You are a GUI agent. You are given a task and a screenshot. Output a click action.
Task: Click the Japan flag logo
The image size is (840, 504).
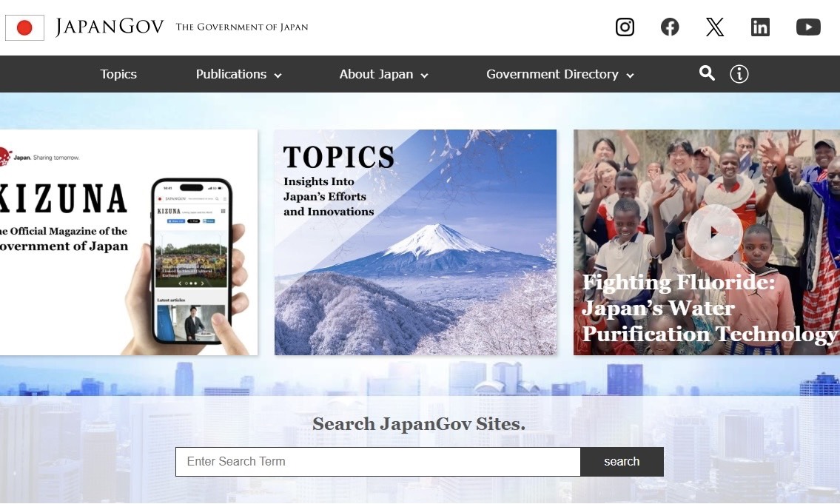(x=24, y=28)
